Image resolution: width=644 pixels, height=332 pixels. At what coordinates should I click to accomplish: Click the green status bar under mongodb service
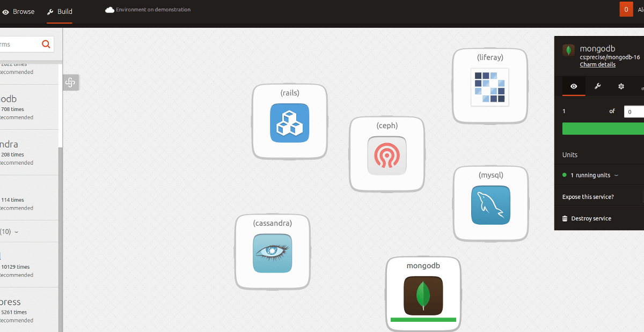(423, 320)
